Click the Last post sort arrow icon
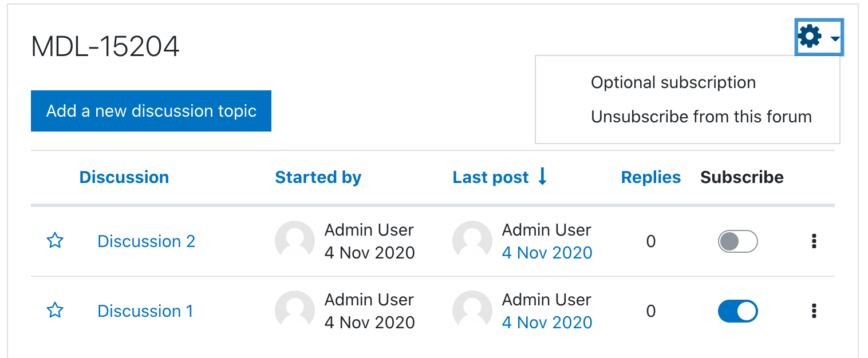Viewport: 868px width, 358px height. click(543, 177)
